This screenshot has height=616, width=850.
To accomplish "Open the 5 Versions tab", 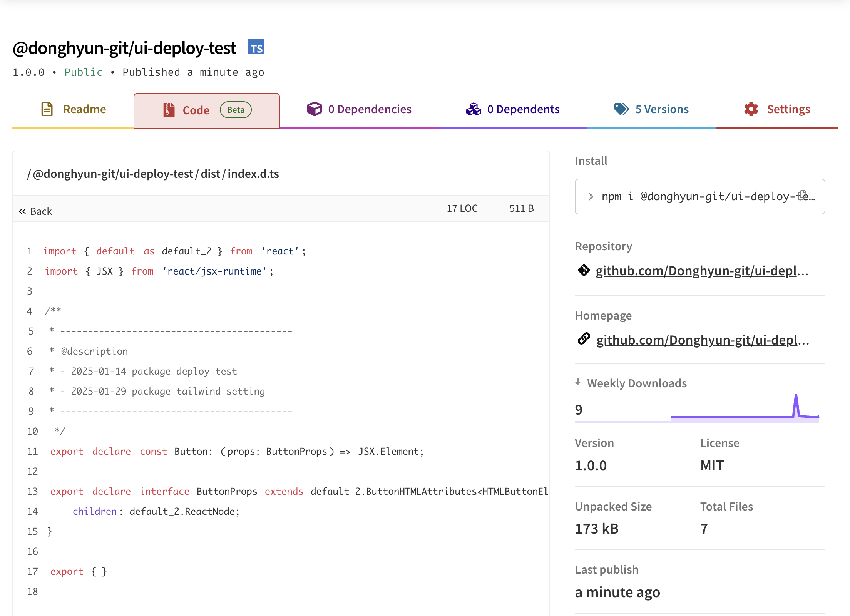I will click(x=661, y=109).
